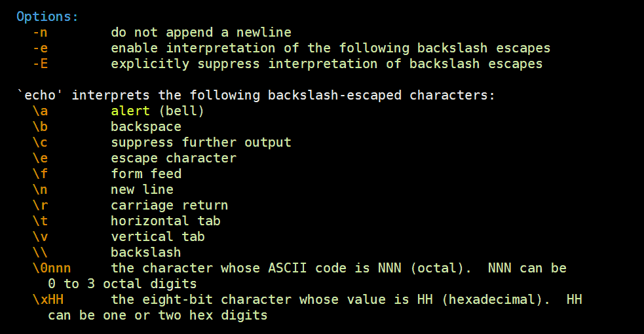
Task: Click the `echo' word in heading
Action: 40,95
